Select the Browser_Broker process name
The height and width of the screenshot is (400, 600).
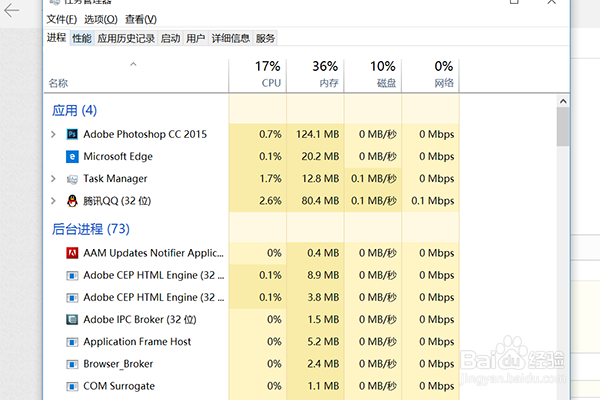[x=118, y=364]
